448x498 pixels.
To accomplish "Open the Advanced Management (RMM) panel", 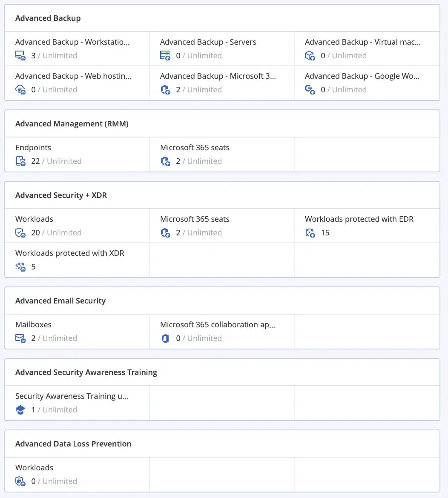I will 72,123.
